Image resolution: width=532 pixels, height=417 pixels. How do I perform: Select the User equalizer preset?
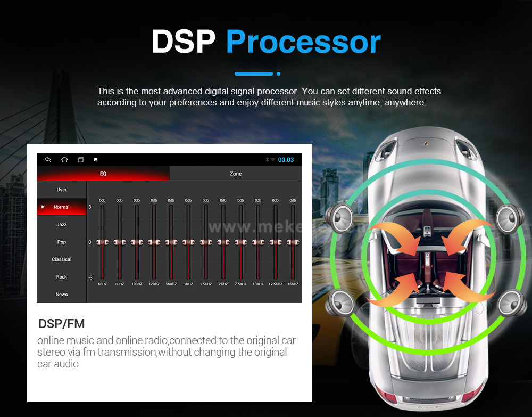pos(61,190)
